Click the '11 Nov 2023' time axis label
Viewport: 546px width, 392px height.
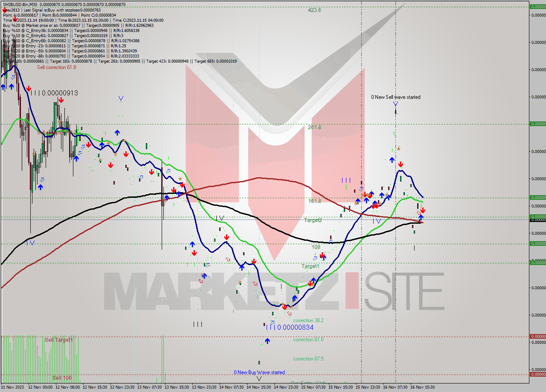[x=12, y=387]
